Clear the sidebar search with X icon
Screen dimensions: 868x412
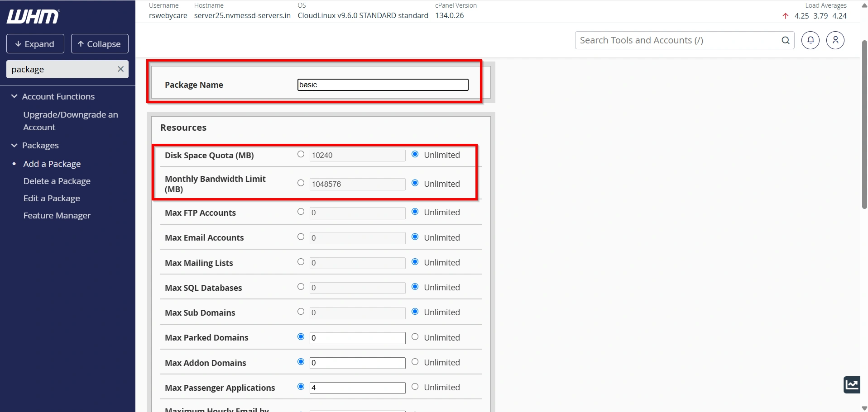pos(120,69)
